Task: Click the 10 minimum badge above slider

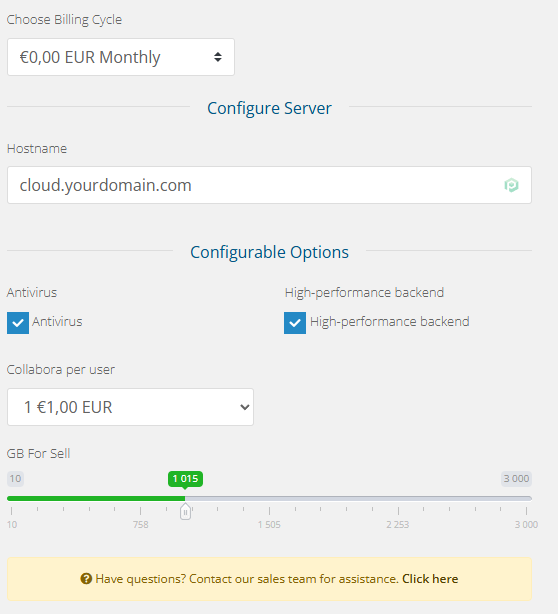Action: point(15,479)
